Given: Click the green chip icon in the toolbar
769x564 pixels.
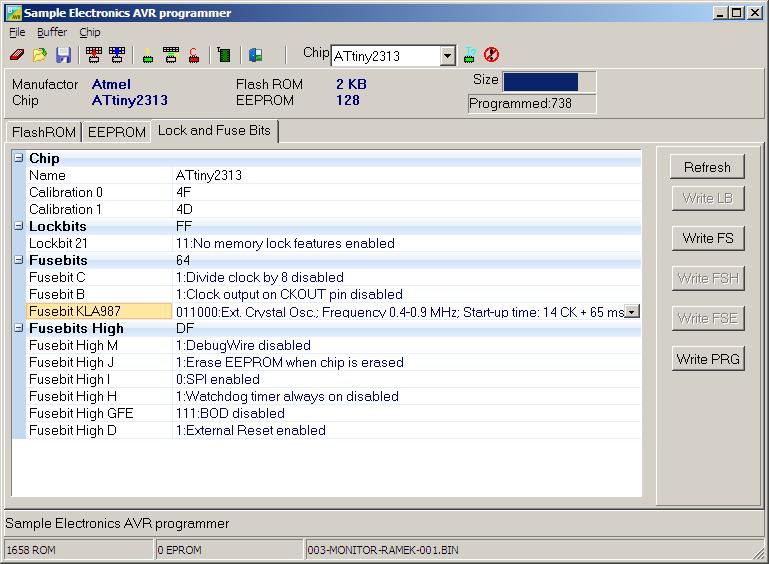Looking at the screenshot, I should pos(224,56).
